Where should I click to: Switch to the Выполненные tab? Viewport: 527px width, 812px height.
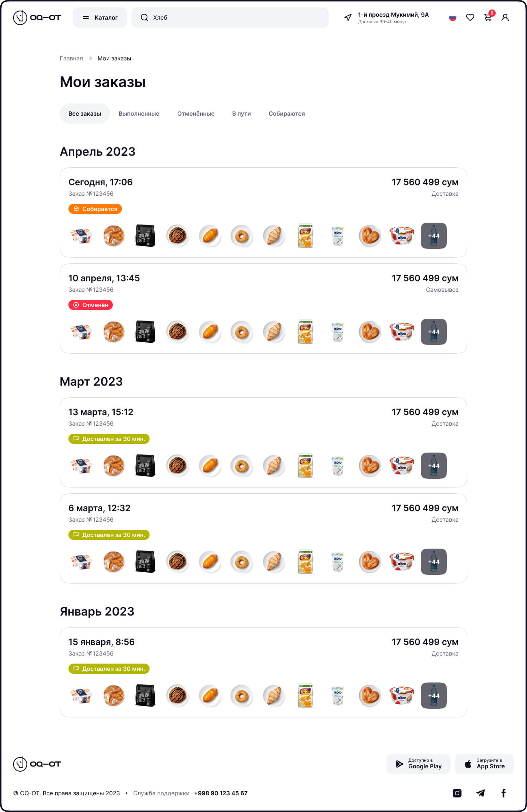[139, 114]
